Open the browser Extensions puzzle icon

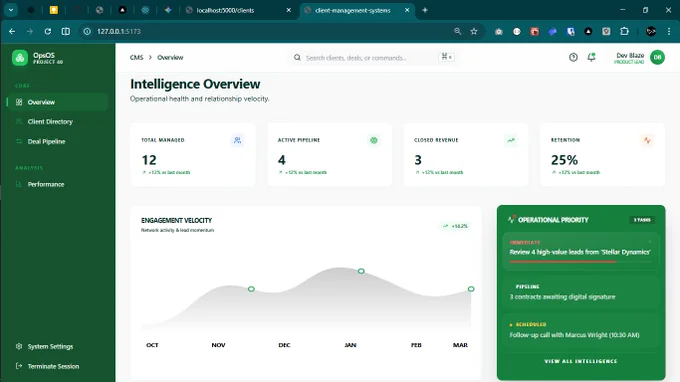pos(624,31)
